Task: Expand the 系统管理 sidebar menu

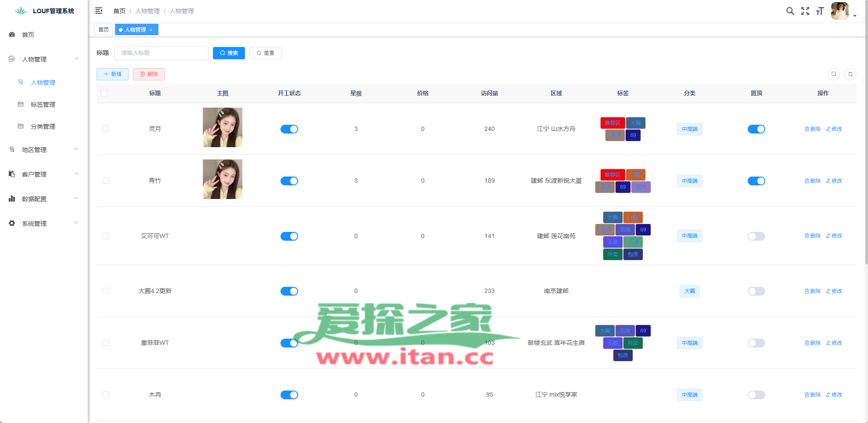Action: (x=44, y=224)
